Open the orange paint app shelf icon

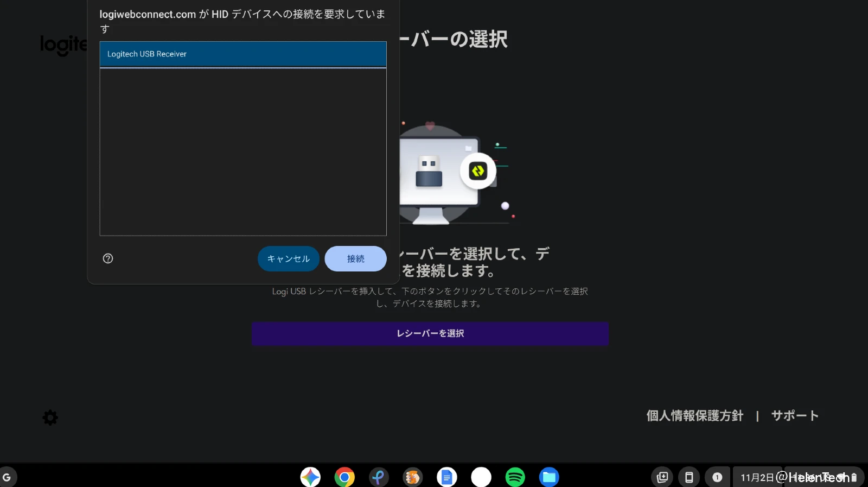(x=413, y=477)
